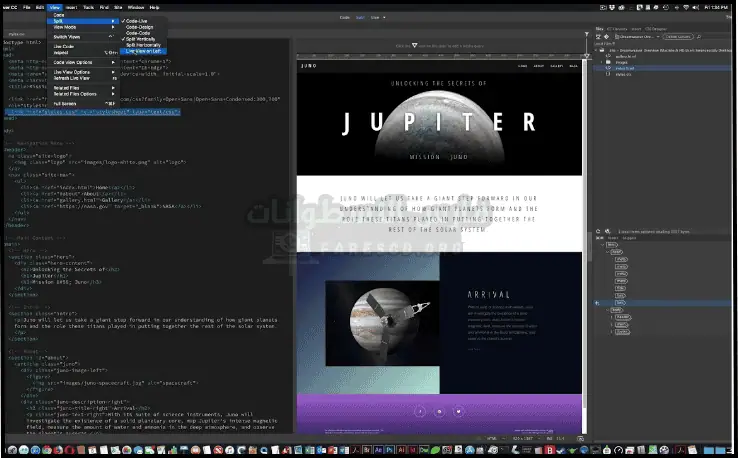
Task: Toggle Split Vertically checkmark option
Action: click(x=141, y=38)
